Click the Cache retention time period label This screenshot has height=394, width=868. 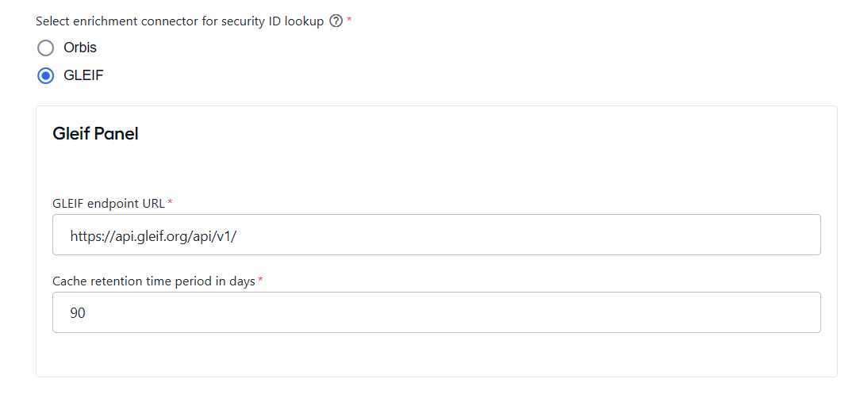(x=154, y=281)
